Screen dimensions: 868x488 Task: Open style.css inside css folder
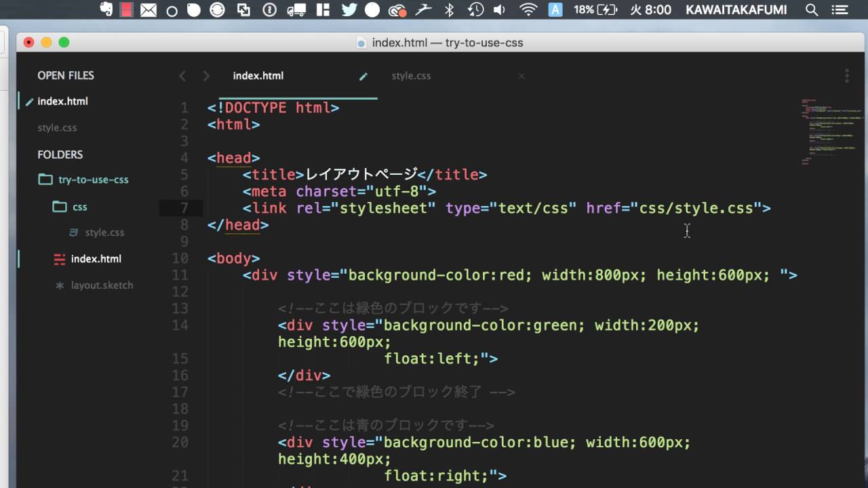tap(104, 232)
